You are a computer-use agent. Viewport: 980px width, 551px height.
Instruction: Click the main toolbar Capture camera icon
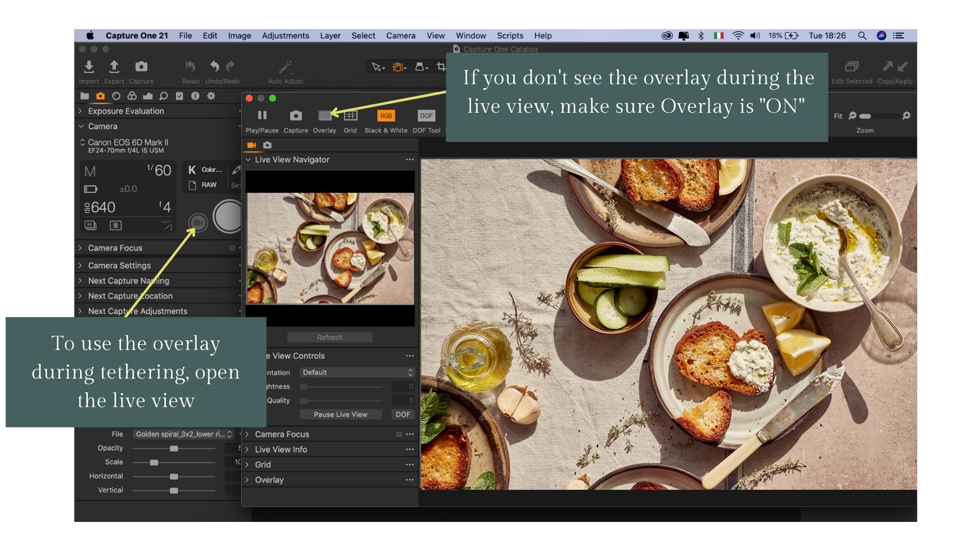tap(141, 67)
